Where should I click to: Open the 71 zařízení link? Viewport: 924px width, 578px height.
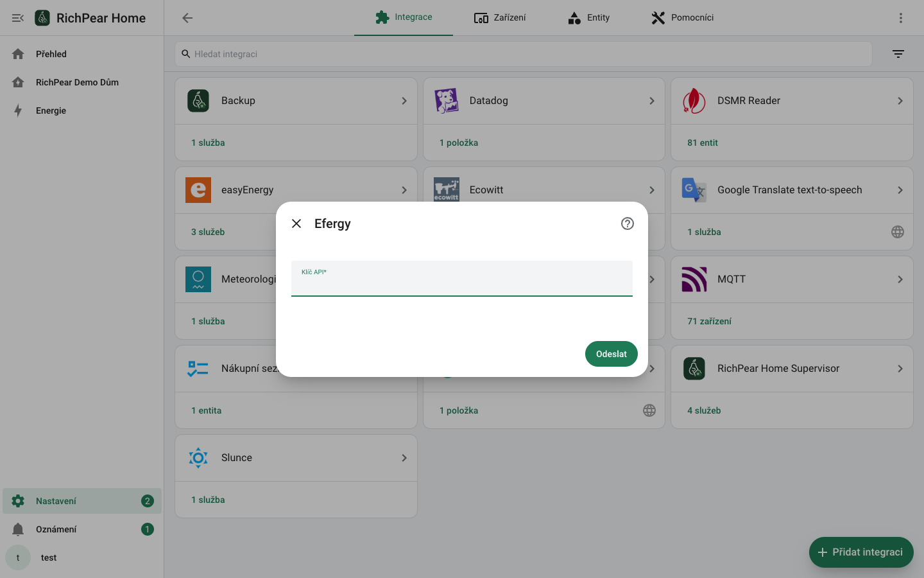tap(709, 321)
